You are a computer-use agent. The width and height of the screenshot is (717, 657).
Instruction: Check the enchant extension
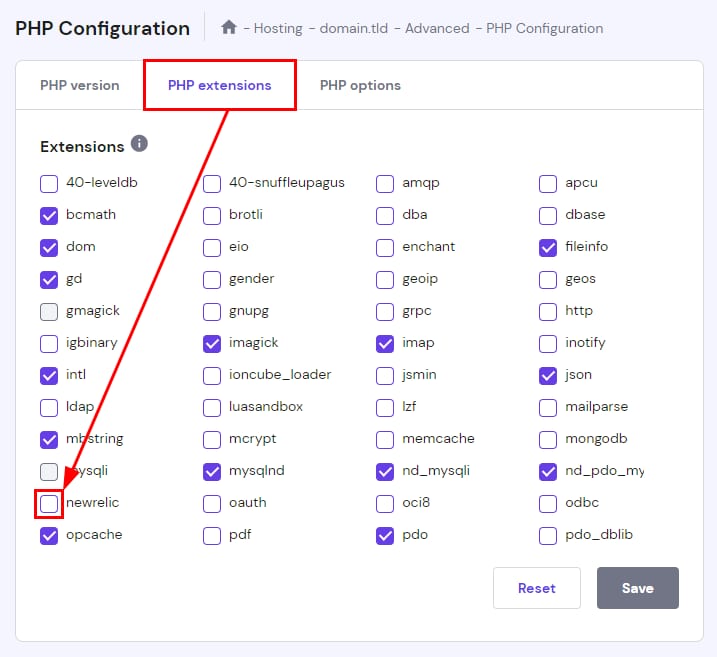point(385,247)
